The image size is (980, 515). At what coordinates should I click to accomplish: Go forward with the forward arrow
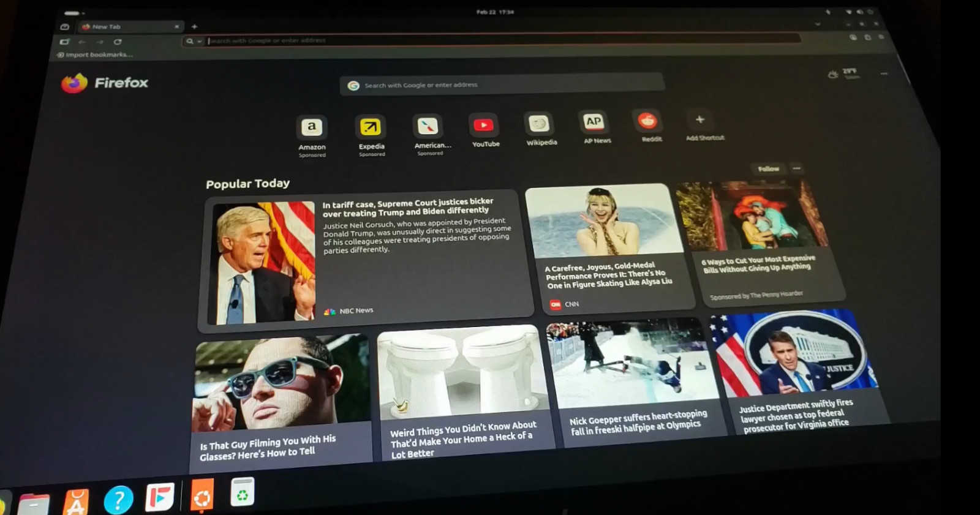click(100, 42)
